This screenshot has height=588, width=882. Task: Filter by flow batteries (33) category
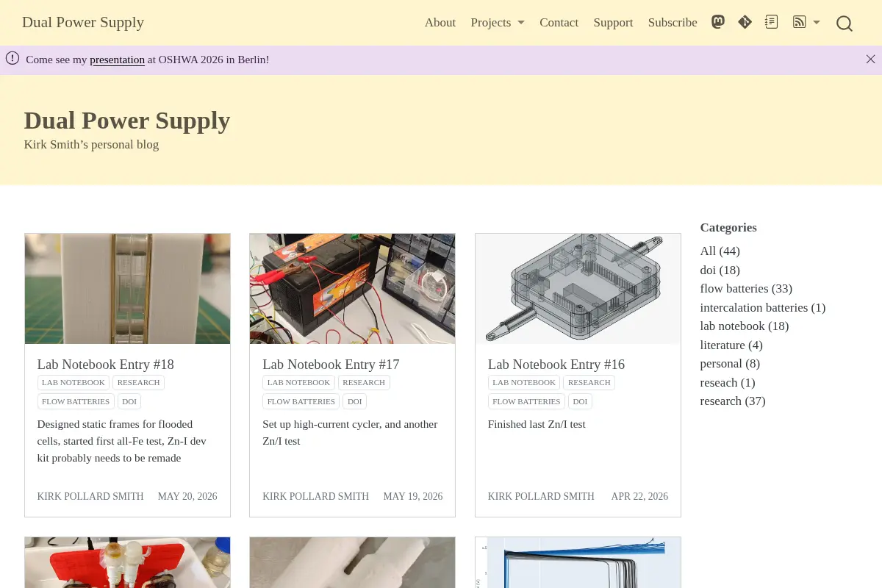pyautogui.click(x=746, y=289)
